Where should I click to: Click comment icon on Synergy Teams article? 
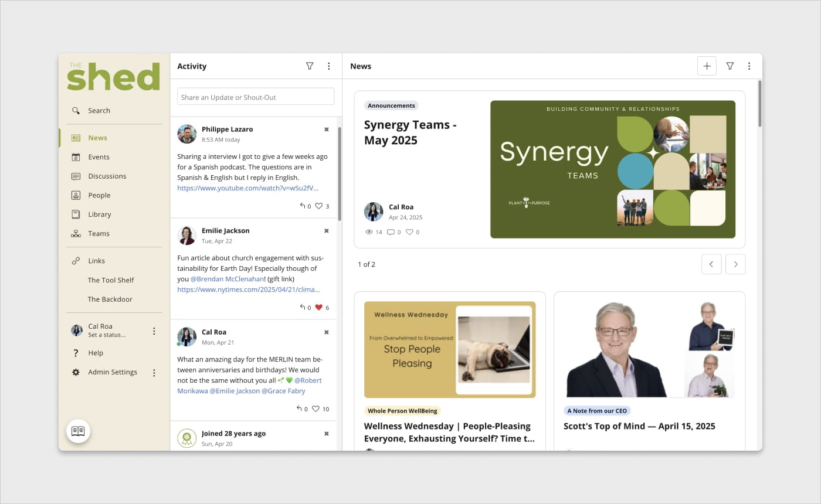point(391,232)
